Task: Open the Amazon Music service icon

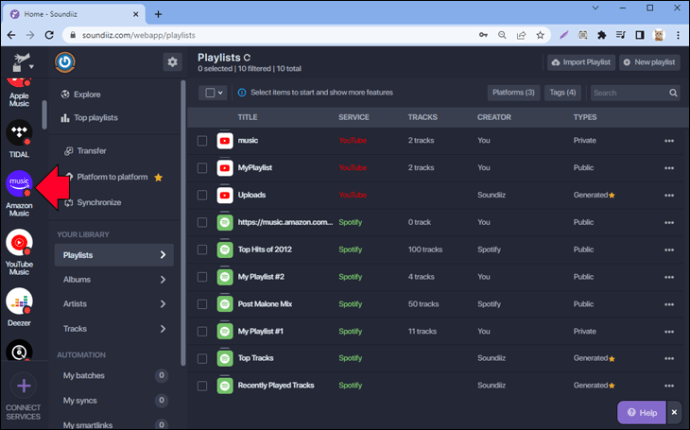Action: pyautogui.click(x=19, y=184)
